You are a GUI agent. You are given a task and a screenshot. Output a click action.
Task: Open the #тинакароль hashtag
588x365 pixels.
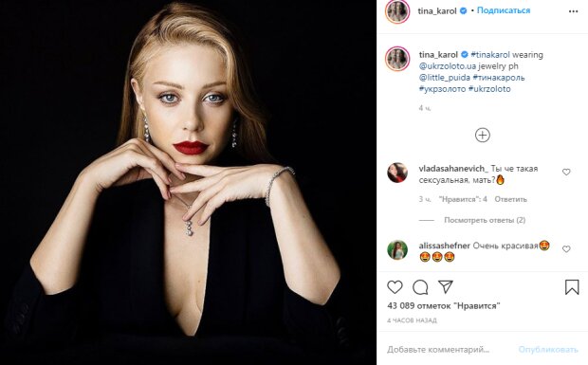pos(499,78)
